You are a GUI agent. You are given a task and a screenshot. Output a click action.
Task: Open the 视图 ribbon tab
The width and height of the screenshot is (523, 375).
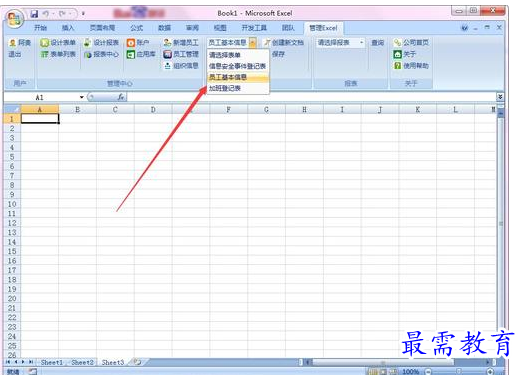click(x=219, y=28)
